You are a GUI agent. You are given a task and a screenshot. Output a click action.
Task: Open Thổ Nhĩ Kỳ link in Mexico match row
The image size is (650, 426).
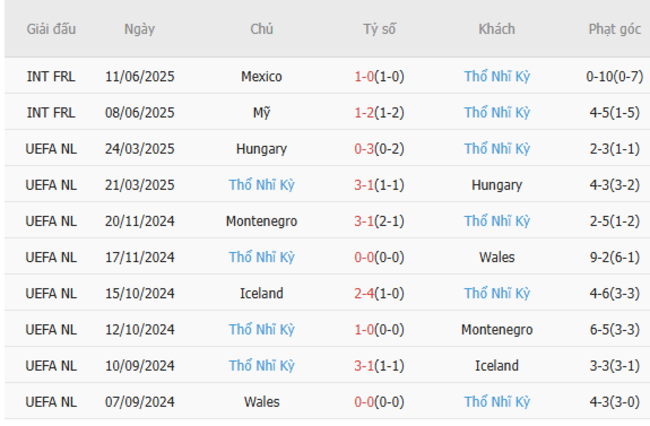point(496,76)
